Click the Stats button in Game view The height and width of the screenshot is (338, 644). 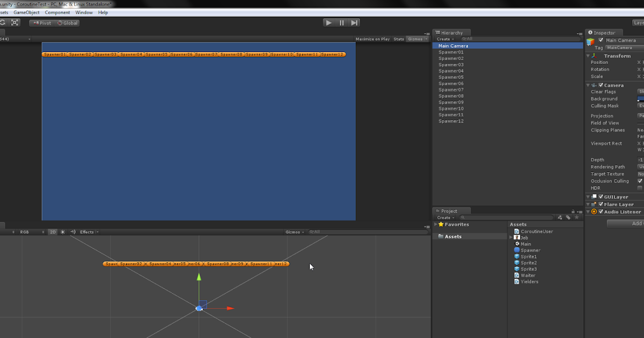point(399,39)
